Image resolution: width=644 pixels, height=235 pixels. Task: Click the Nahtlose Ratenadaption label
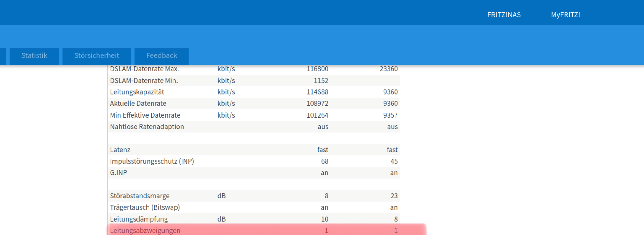[x=147, y=127]
